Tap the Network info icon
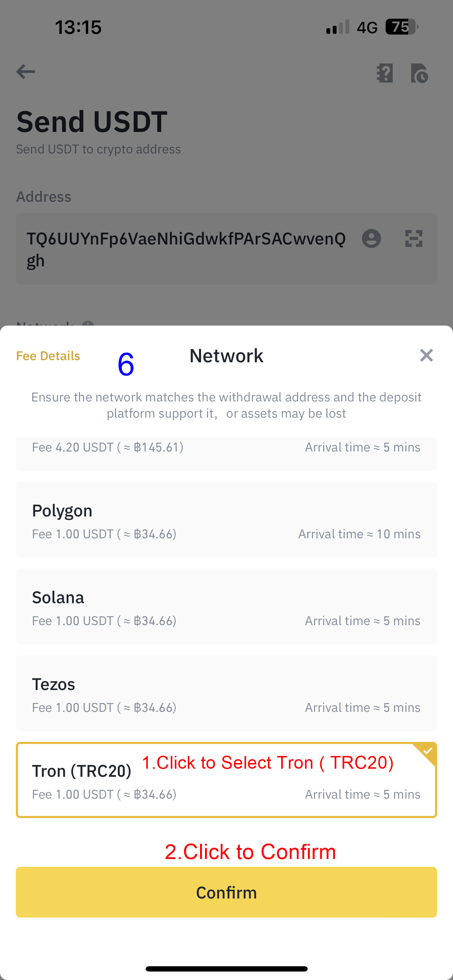The height and width of the screenshot is (980, 453). coord(88,324)
